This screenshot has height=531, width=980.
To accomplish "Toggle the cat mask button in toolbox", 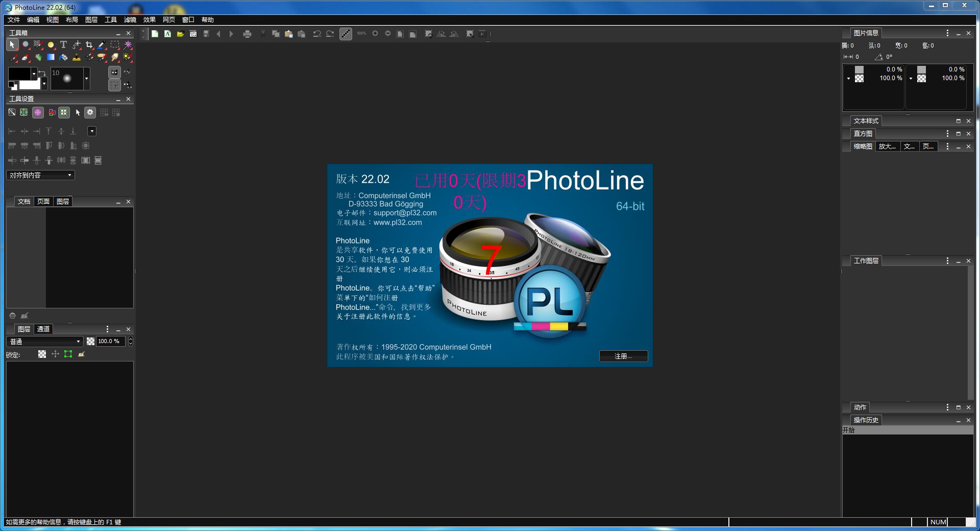I will pos(114,73).
